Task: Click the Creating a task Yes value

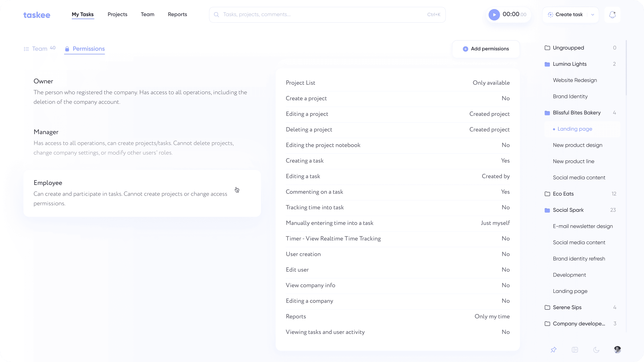Action: 505,161
